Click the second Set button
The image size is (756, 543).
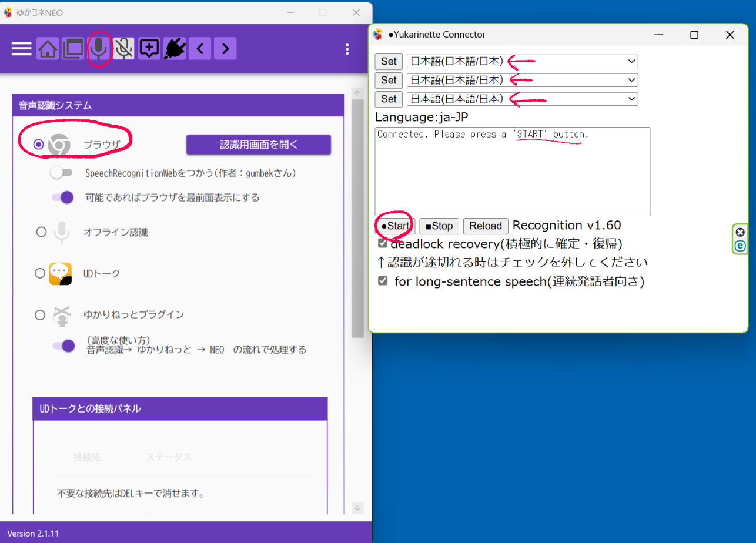[389, 80]
